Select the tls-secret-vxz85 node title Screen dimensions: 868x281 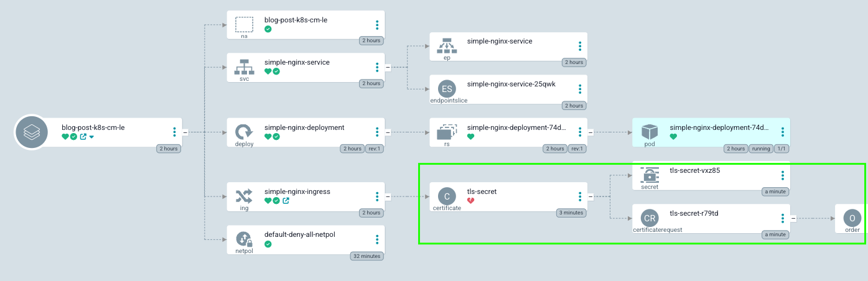tap(695, 170)
